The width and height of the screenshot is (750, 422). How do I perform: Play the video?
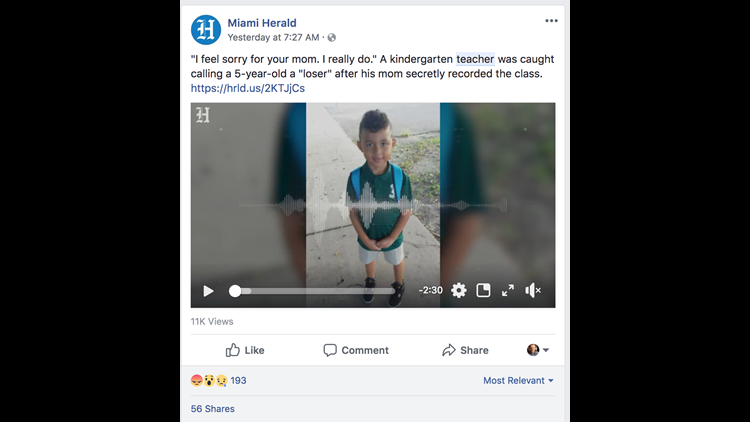click(x=208, y=291)
